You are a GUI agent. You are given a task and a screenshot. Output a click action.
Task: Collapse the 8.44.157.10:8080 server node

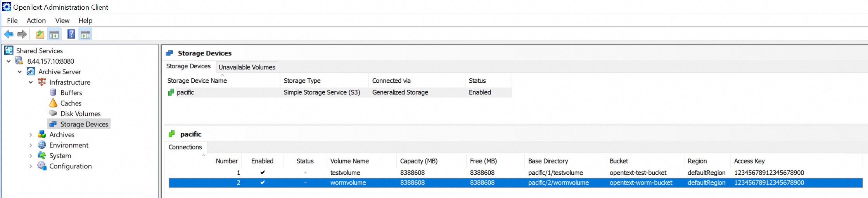click(9, 61)
